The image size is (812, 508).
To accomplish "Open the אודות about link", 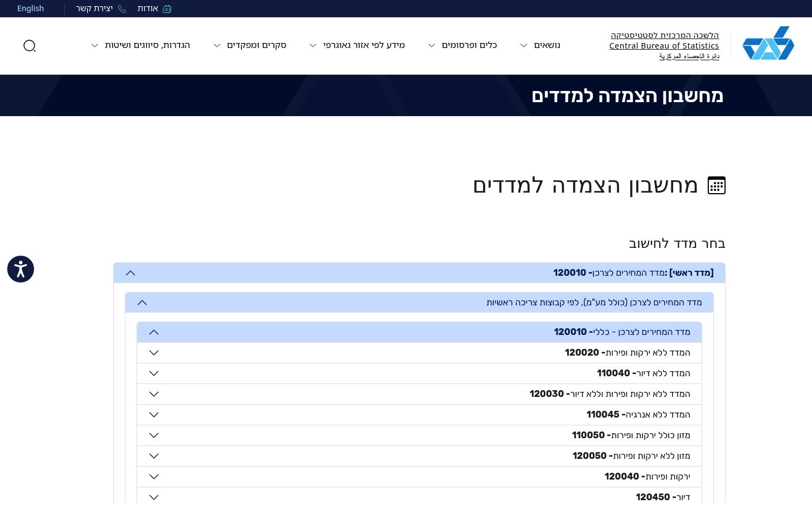I will 148,8.
